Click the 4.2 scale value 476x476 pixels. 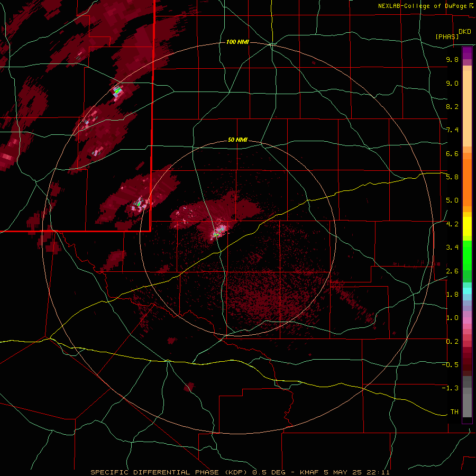(452, 224)
